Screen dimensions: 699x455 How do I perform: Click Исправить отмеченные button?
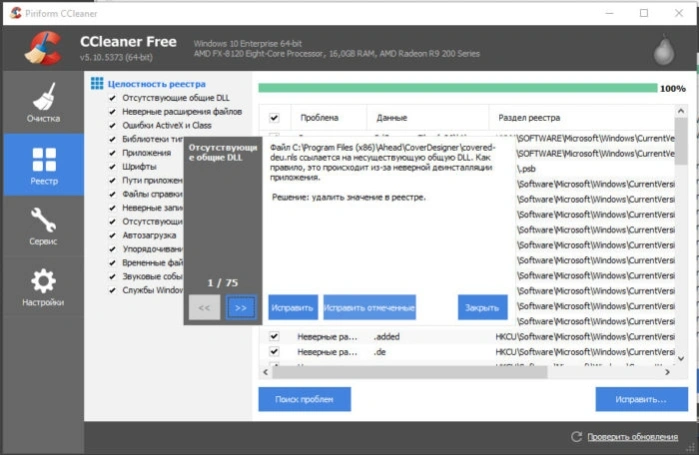[x=370, y=307]
